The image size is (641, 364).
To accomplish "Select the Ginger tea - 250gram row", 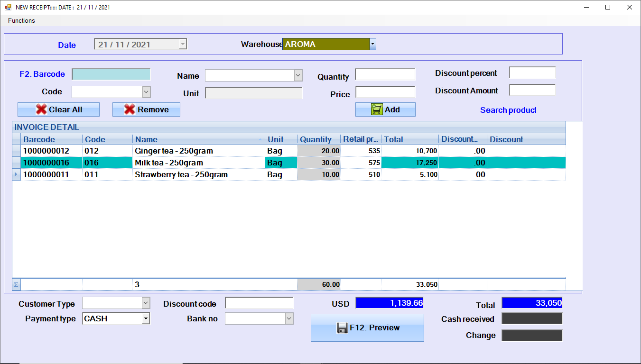I will 289,151.
